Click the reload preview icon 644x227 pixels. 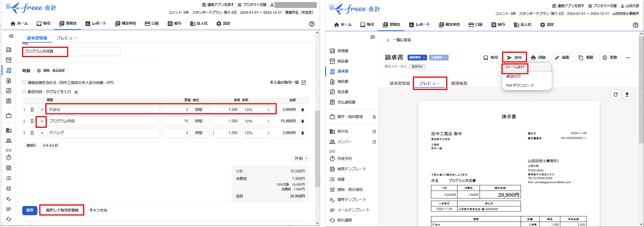pyautogui.click(x=615, y=95)
